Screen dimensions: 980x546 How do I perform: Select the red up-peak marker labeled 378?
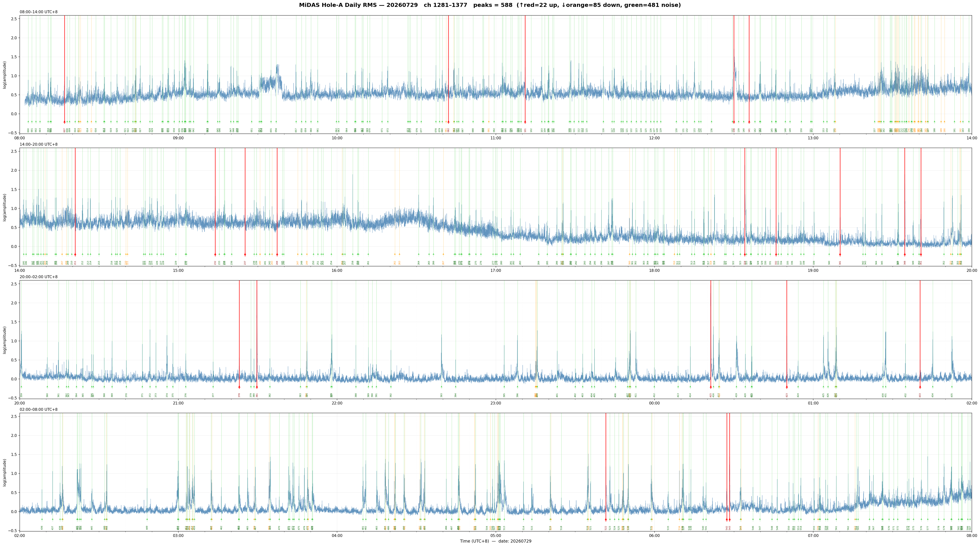[239, 387]
